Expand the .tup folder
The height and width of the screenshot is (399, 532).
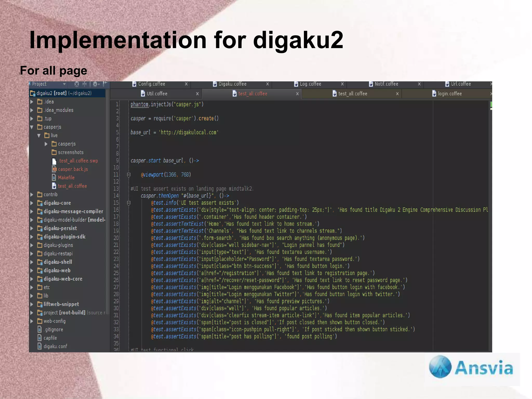[x=32, y=119]
